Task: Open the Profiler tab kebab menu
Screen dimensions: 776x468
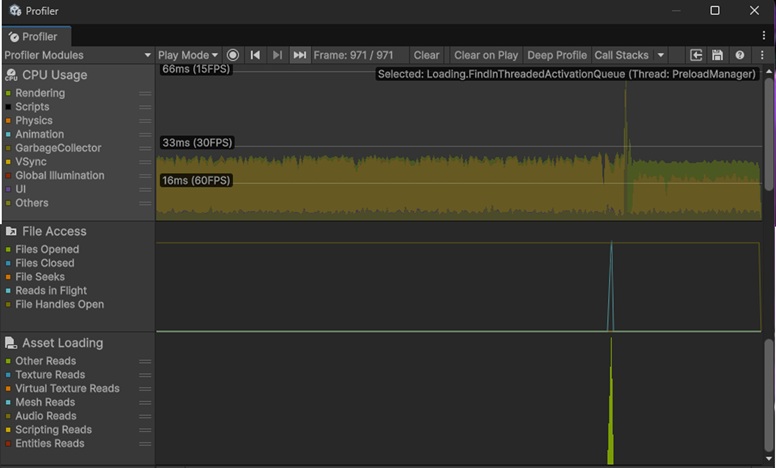Action: point(764,35)
